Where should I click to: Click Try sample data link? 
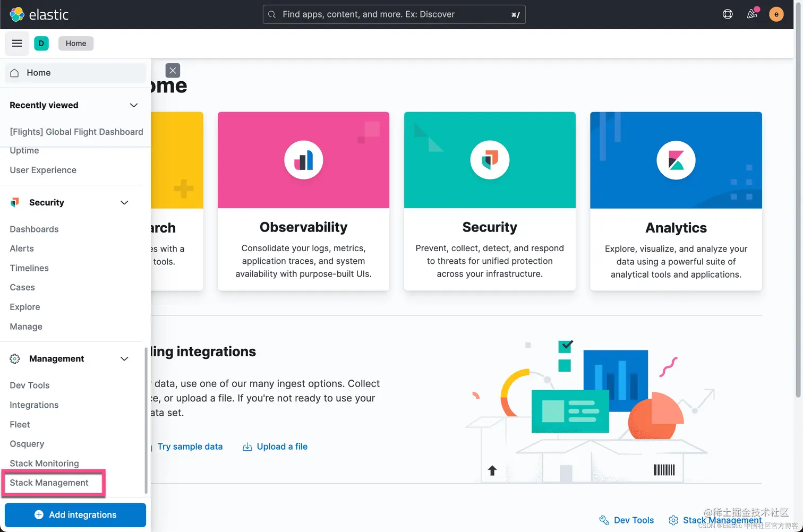(190, 447)
